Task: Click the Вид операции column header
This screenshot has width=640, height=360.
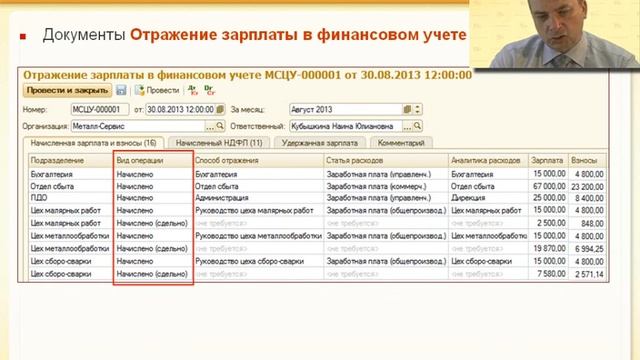Action: pos(153,160)
